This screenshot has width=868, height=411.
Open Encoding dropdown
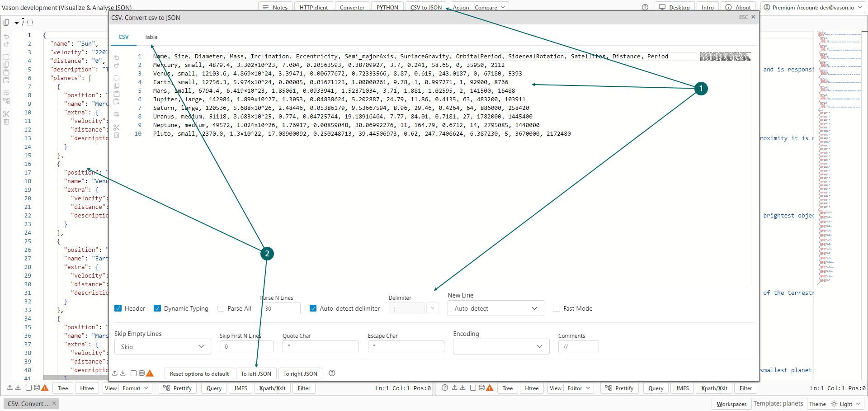coord(501,346)
